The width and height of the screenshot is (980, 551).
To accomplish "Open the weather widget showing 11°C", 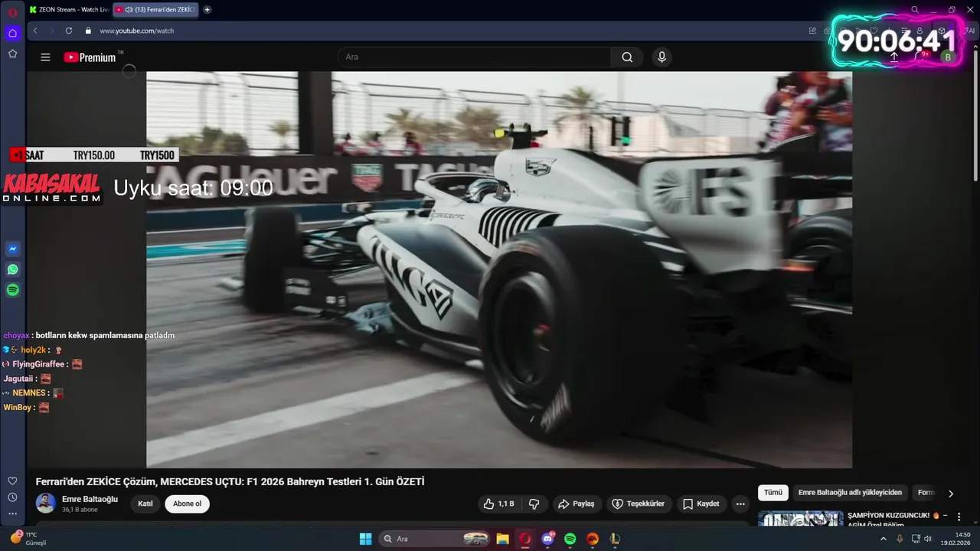I will tap(28, 538).
